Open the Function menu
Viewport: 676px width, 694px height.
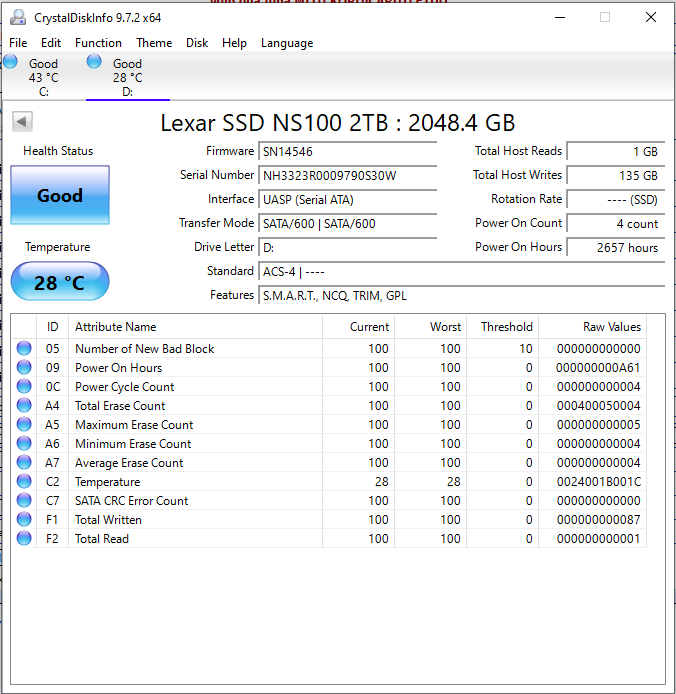click(x=98, y=43)
